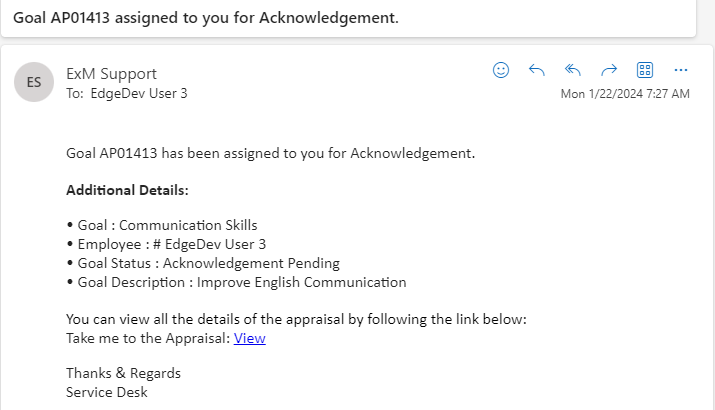The image size is (715, 410).
Task: Click recipient EdgeDev User 3
Action: tap(140, 93)
